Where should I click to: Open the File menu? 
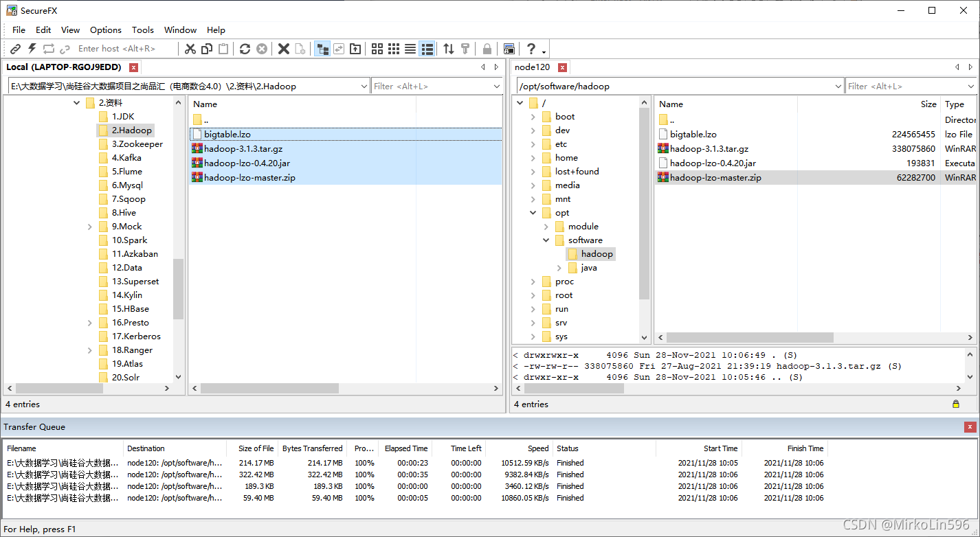[19, 30]
